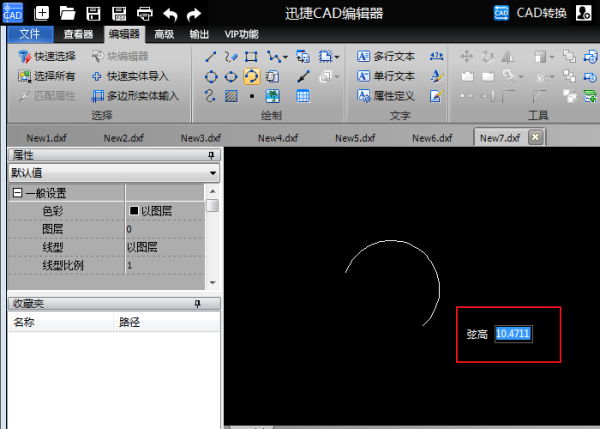This screenshot has width=600, height=429.
Task: Select the line drawing tool
Action: tap(211, 57)
